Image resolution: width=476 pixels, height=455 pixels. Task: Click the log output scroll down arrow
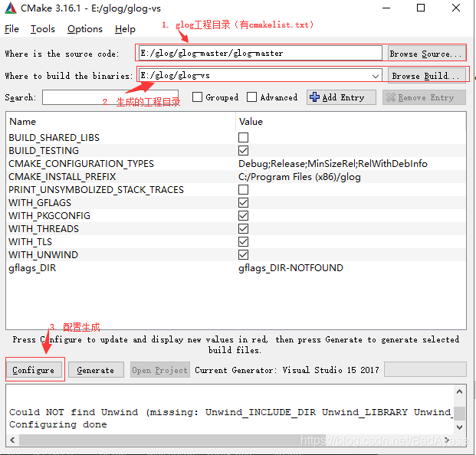coord(460,427)
